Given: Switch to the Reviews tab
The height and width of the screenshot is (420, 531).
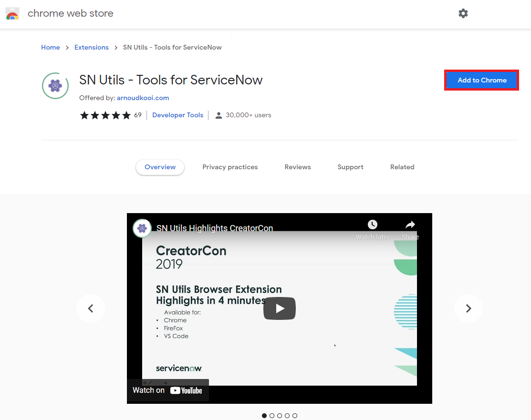Looking at the screenshot, I should pos(298,167).
